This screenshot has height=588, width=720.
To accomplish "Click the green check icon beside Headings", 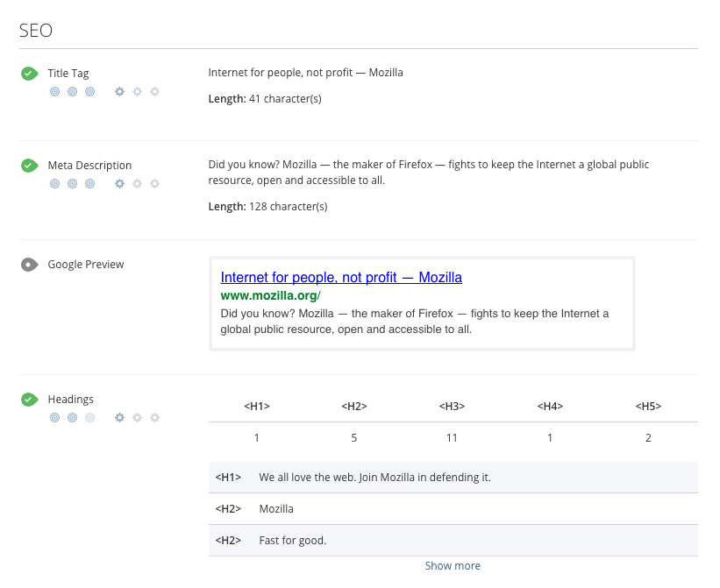I will 30,400.
